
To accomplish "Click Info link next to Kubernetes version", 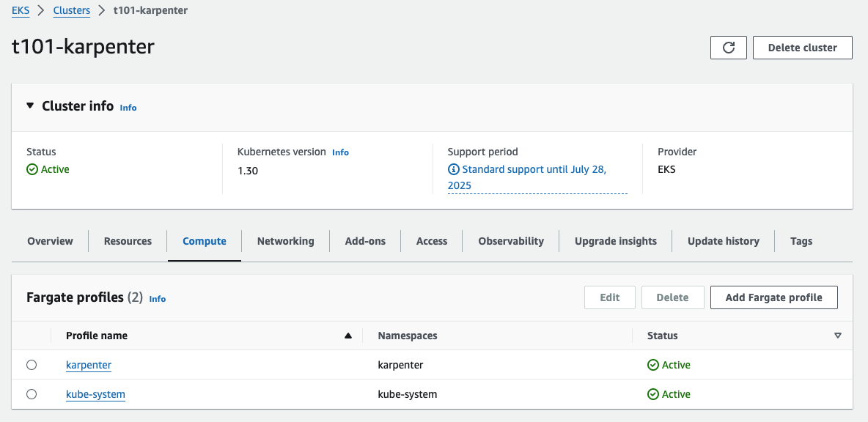I will (340, 152).
